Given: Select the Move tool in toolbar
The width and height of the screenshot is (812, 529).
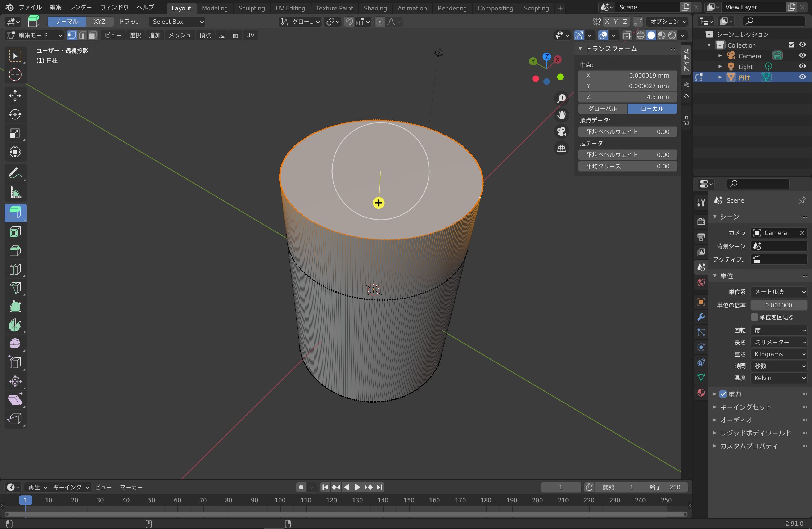Looking at the screenshot, I should click(15, 96).
